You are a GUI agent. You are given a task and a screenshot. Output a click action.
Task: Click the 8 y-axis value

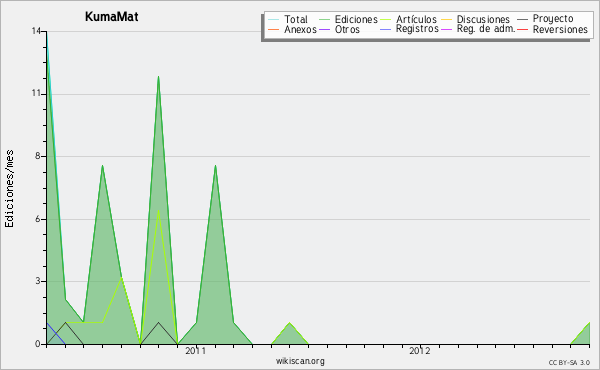38,156
